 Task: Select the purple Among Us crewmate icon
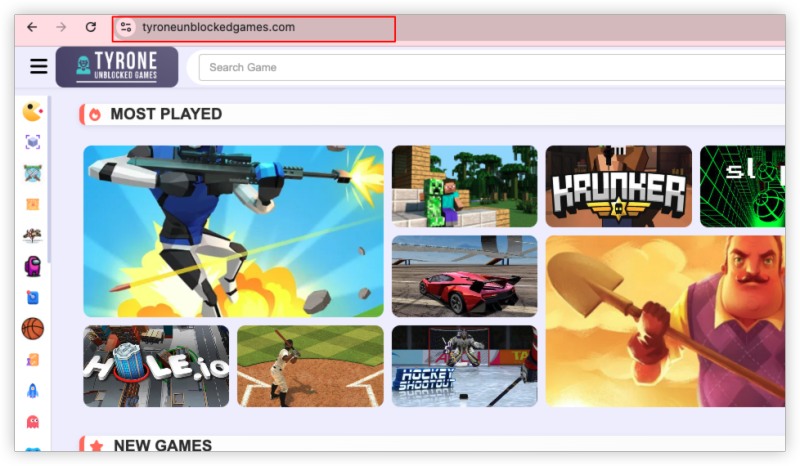33,266
